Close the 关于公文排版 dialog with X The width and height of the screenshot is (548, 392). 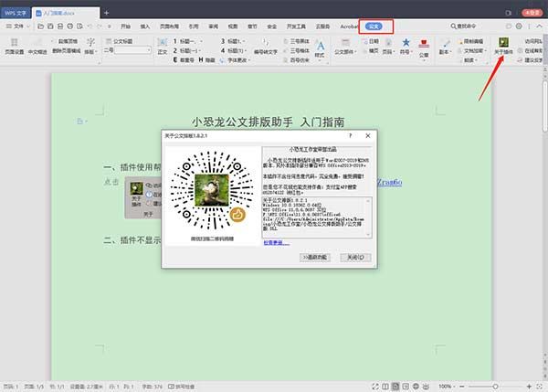(x=368, y=135)
